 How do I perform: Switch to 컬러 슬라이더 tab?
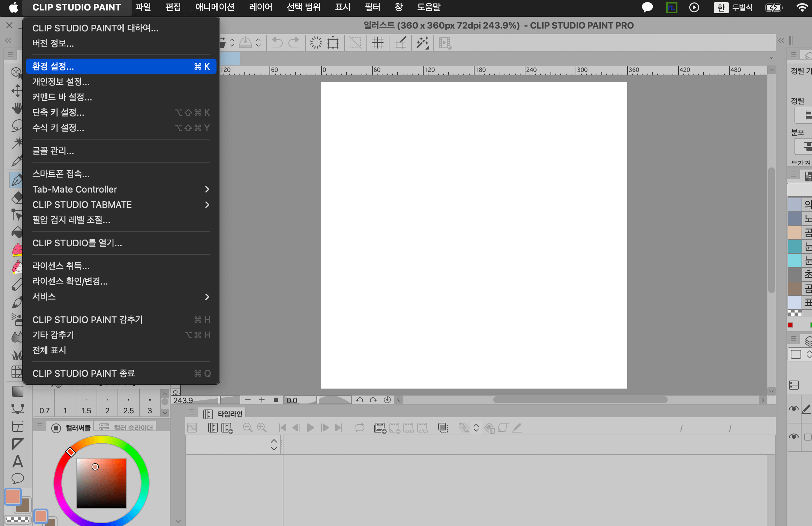pyautogui.click(x=126, y=427)
